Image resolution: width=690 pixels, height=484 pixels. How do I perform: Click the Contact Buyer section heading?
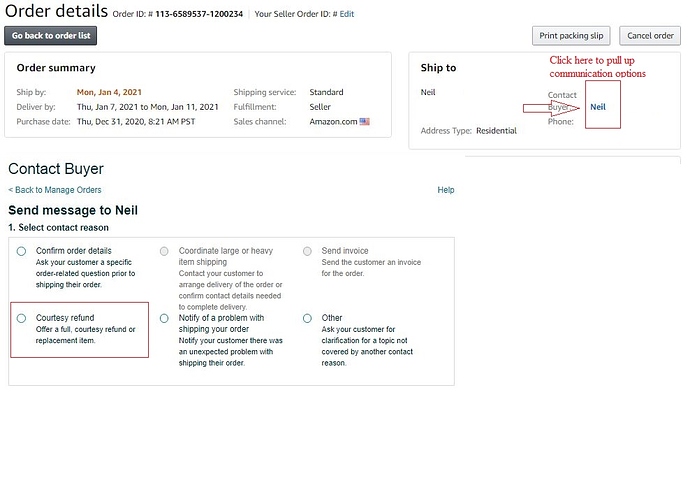click(56, 169)
